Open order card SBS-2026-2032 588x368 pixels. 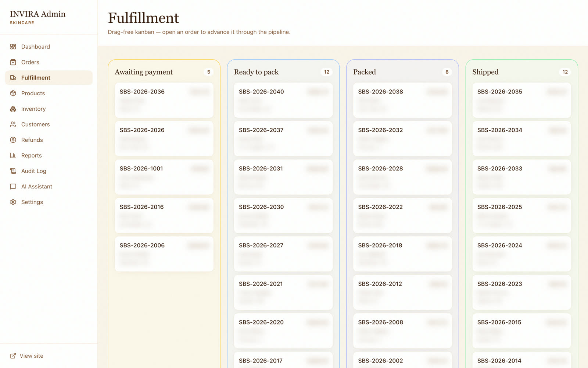(x=402, y=139)
